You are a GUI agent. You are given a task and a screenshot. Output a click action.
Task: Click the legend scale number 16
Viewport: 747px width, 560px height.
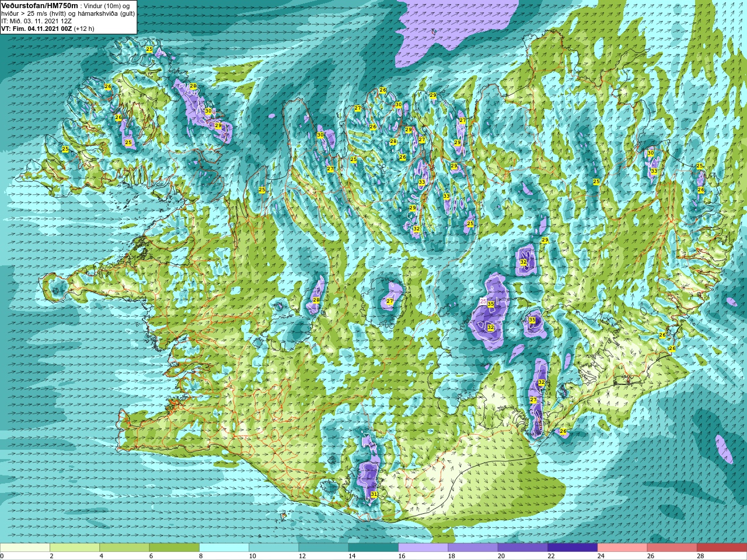click(x=402, y=556)
